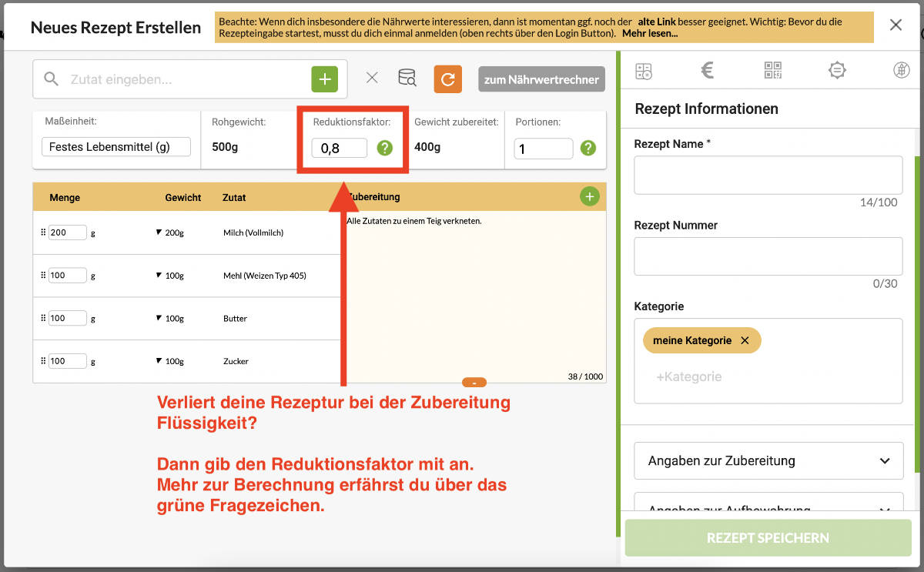This screenshot has height=572, width=924.
Task: Collapse preparation area with orange minus button
Action: click(x=474, y=383)
